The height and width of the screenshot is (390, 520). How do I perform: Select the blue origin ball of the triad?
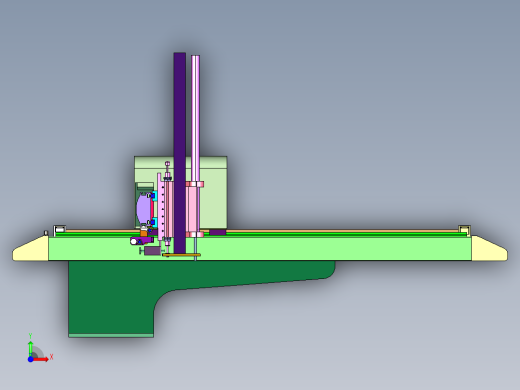click(31, 359)
